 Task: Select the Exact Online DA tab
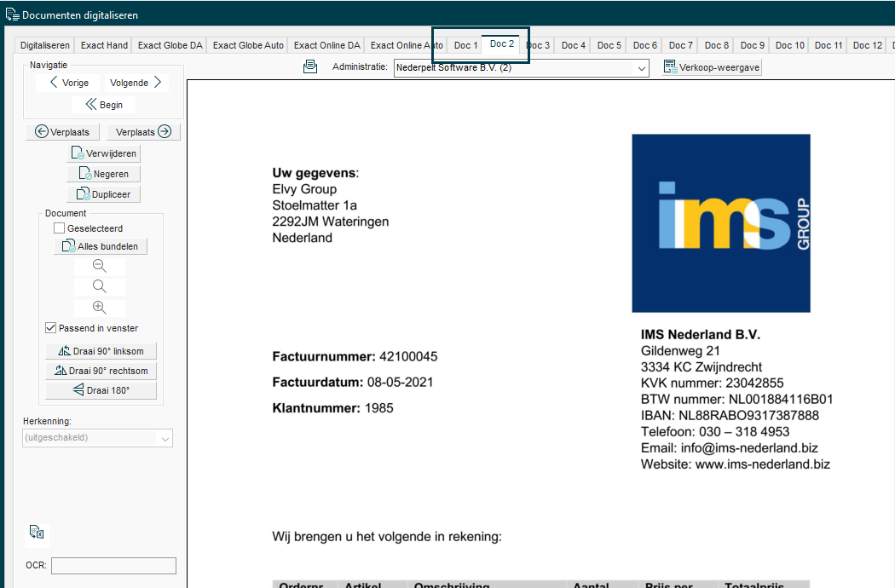coord(327,45)
